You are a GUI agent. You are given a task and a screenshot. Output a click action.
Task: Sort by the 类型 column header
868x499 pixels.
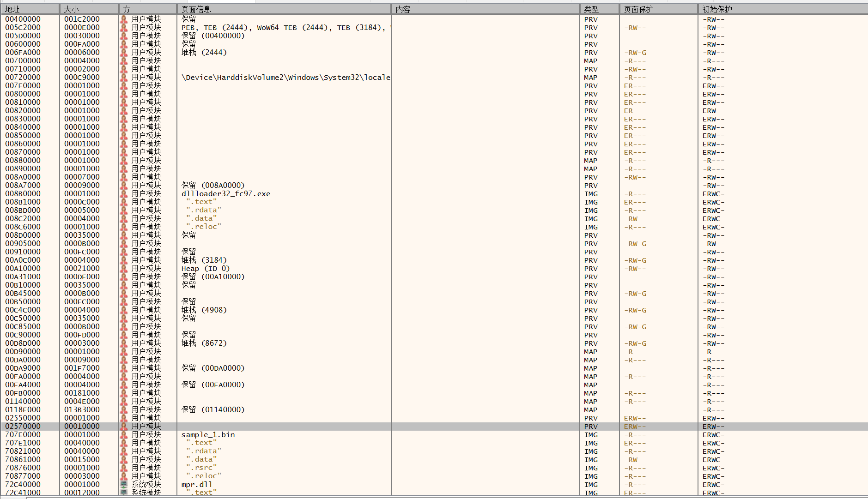pyautogui.click(x=600, y=9)
